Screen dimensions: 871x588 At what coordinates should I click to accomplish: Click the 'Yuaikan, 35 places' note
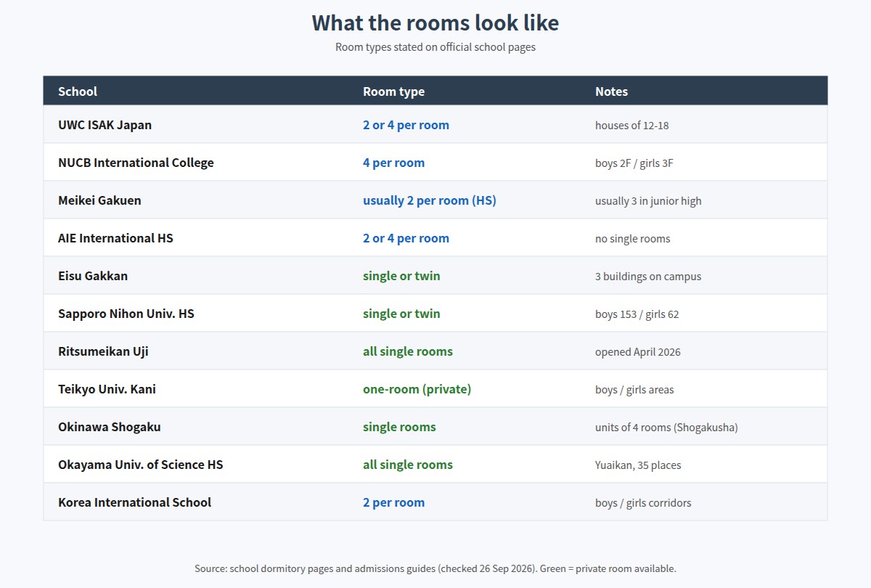click(x=638, y=465)
